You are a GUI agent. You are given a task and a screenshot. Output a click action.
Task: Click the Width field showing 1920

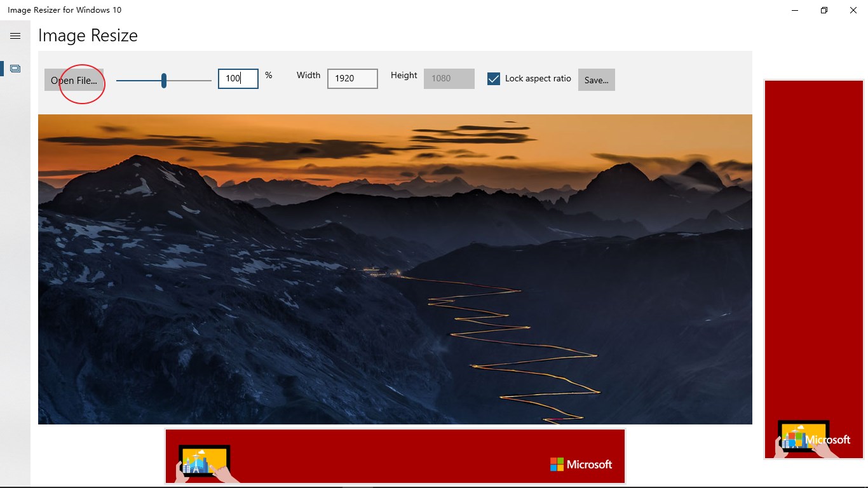352,78
